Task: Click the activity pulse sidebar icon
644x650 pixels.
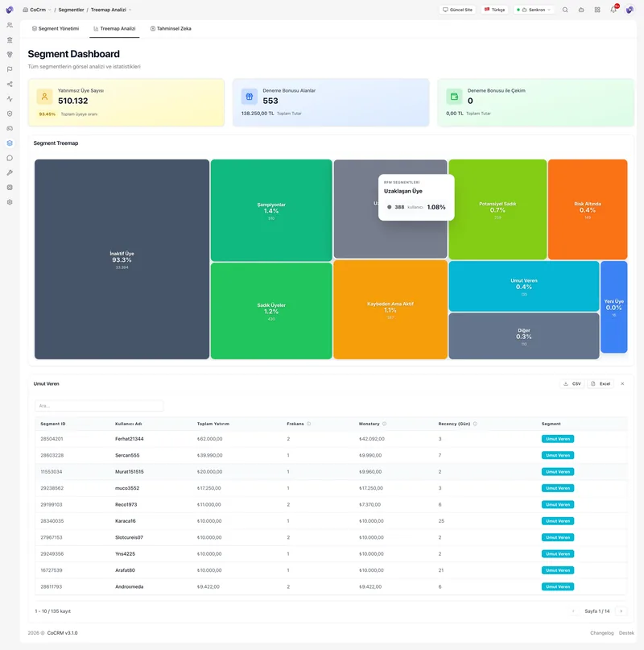Action: pyautogui.click(x=10, y=99)
